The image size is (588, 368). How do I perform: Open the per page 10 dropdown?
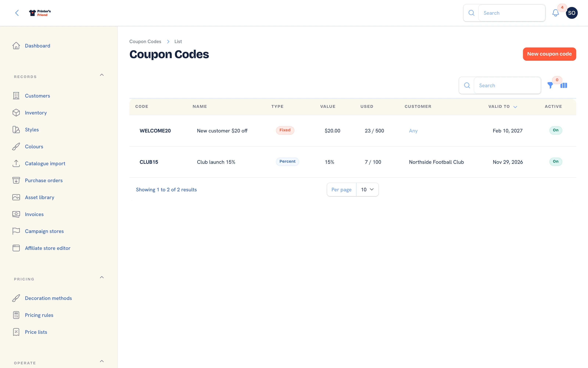pos(367,190)
